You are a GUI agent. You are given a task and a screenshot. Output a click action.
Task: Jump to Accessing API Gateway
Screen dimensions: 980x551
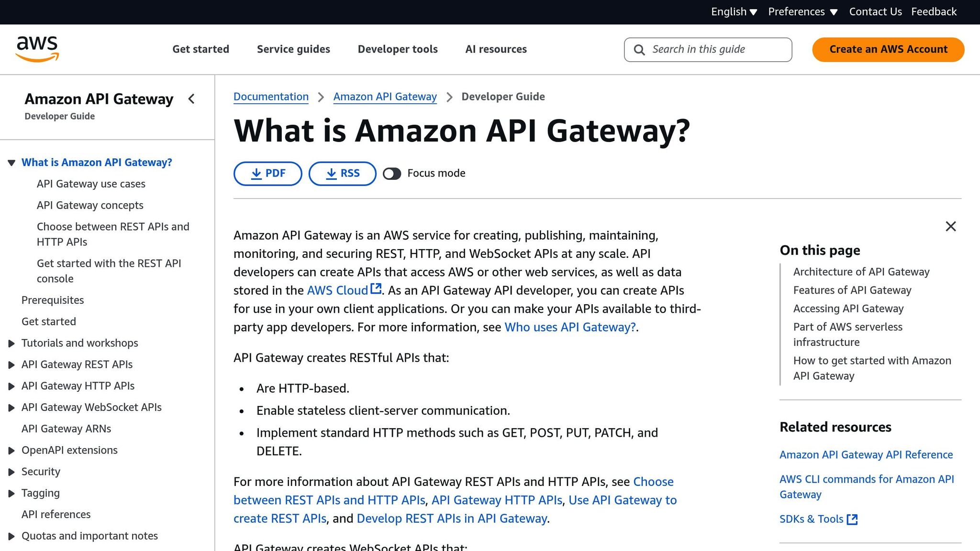(848, 309)
